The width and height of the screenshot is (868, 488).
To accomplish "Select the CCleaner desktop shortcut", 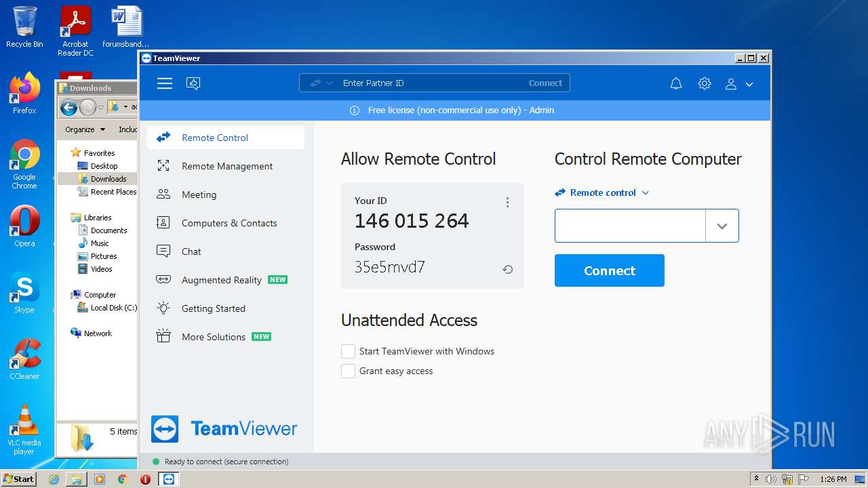I will pos(24,359).
